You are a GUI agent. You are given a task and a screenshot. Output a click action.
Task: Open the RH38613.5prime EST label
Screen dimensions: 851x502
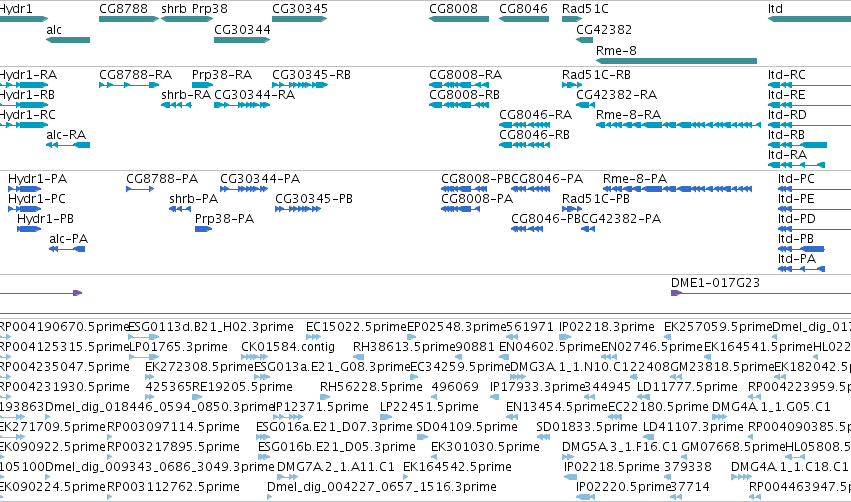point(405,347)
